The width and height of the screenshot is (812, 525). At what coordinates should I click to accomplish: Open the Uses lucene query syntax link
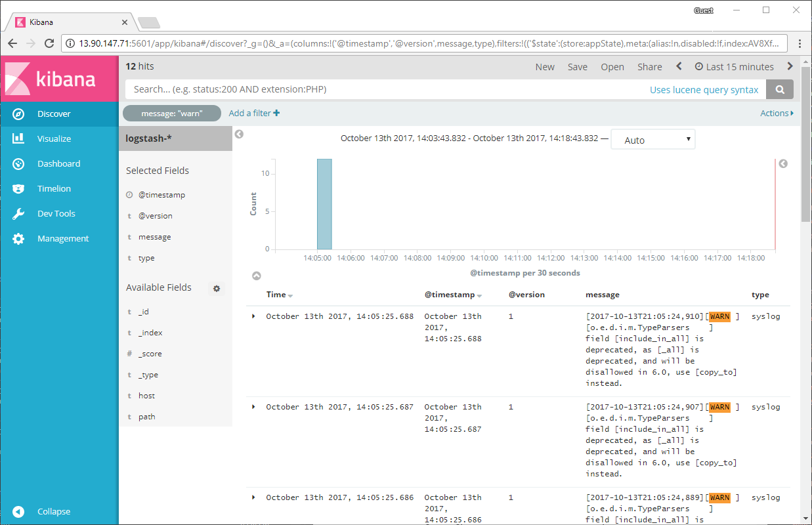tap(704, 89)
